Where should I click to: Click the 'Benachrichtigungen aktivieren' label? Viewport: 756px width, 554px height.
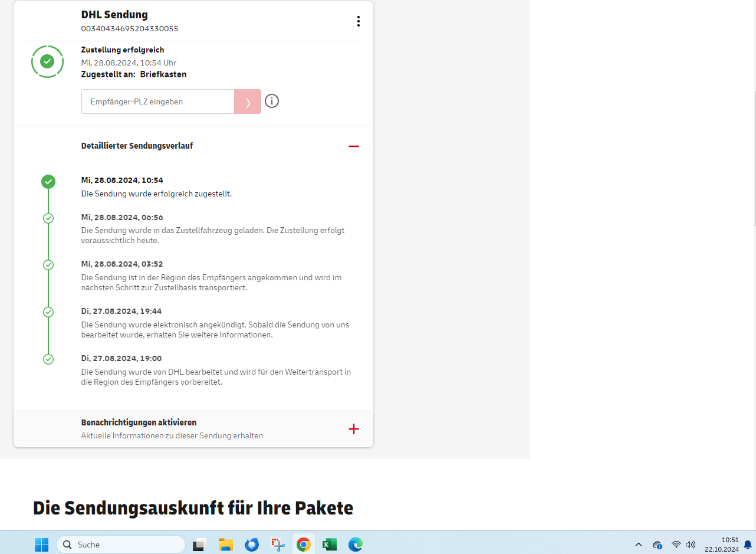pos(139,422)
